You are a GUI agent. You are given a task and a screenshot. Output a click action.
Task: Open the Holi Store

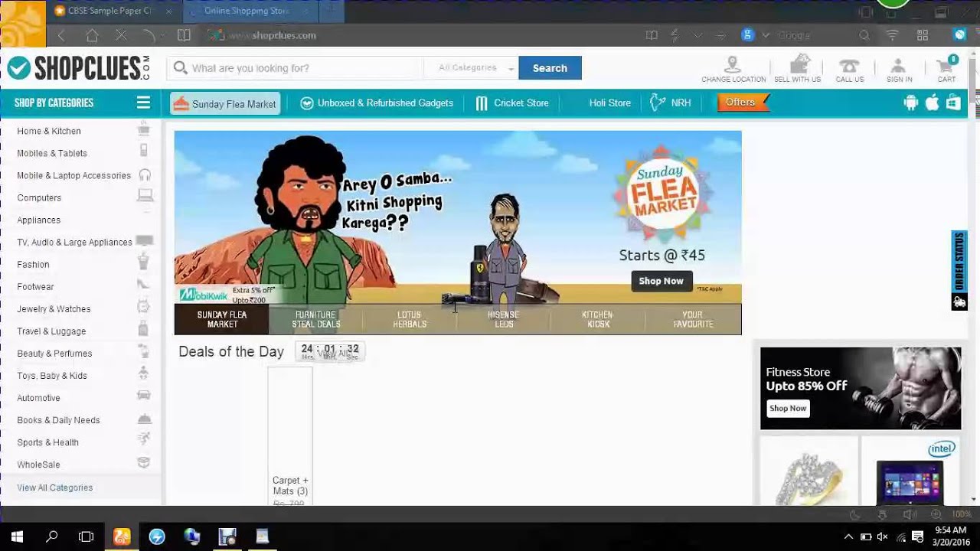pos(609,103)
